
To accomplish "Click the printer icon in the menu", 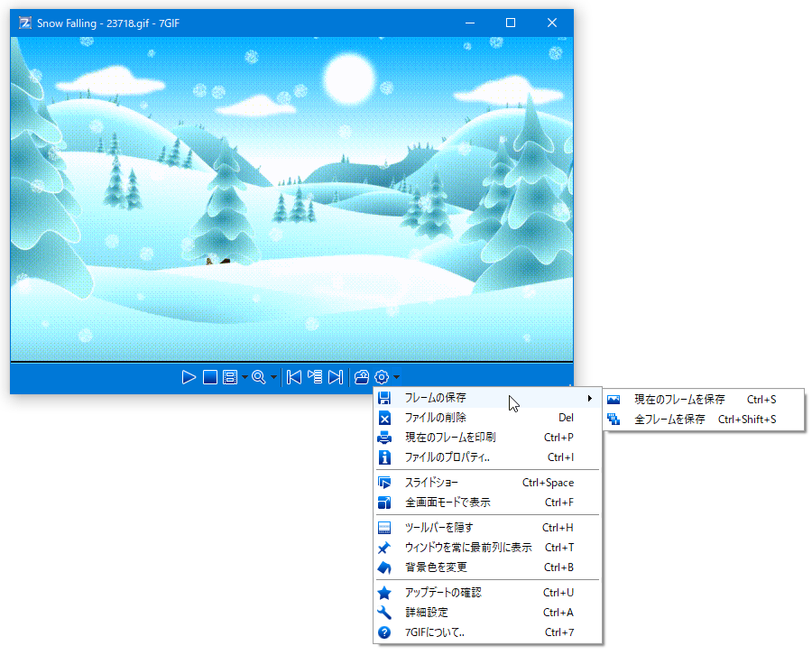I will pyautogui.click(x=384, y=438).
